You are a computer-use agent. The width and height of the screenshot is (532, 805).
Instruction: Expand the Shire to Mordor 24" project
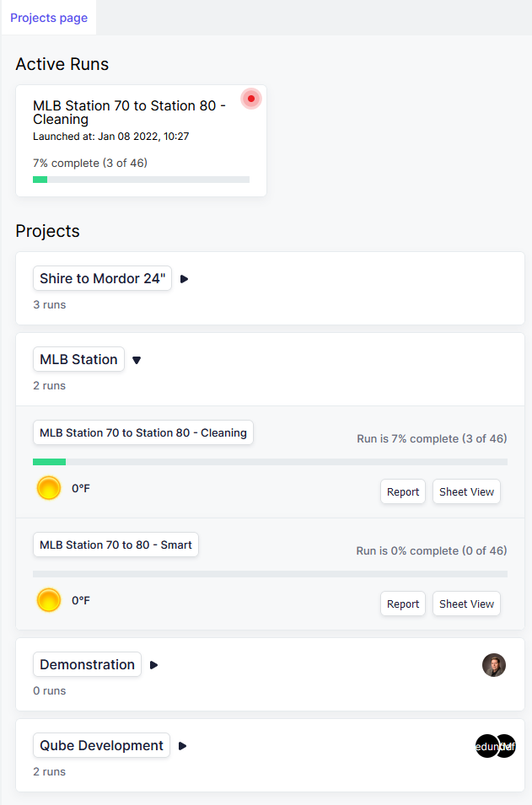pos(185,279)
